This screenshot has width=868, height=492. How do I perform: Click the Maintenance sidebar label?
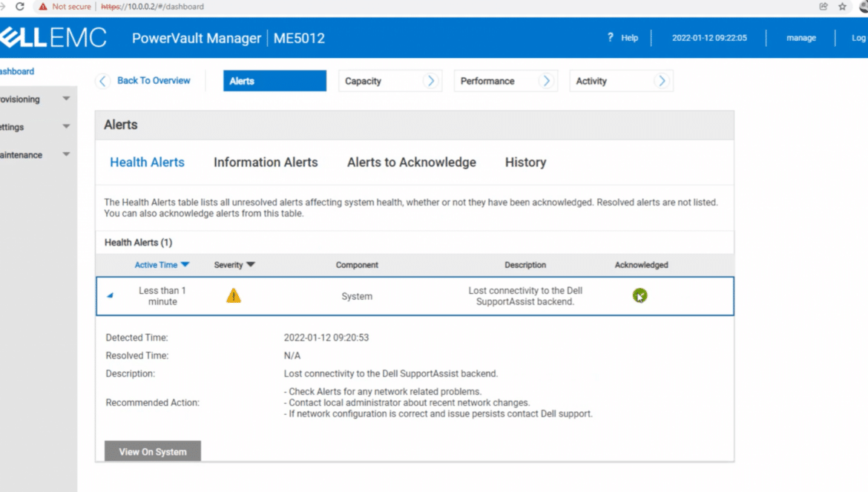coord(21,155)
